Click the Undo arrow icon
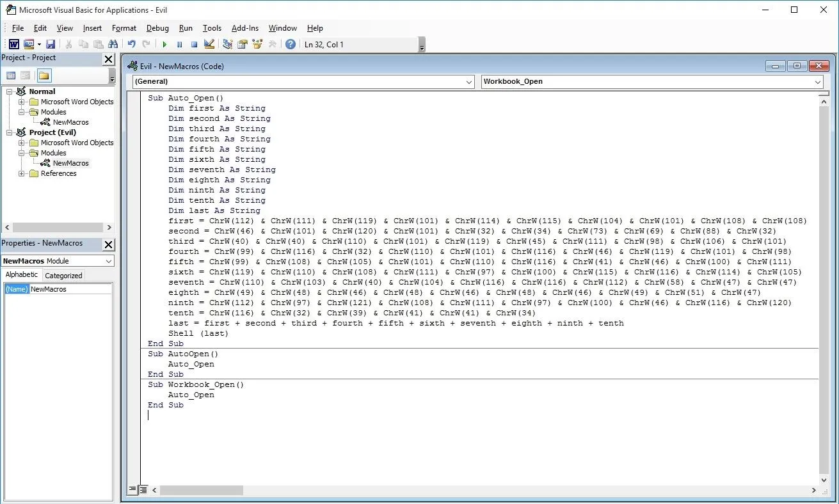The width and height of the screenshot is (839, 504). click(x=131, y=44)
